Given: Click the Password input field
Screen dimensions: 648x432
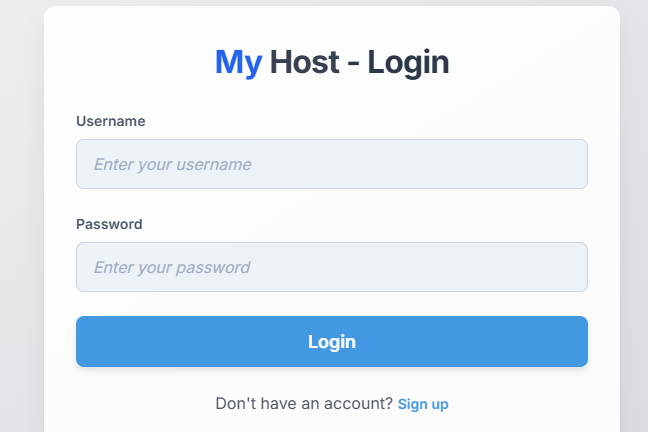Looking at the screenshot, I should coord(331,267).
